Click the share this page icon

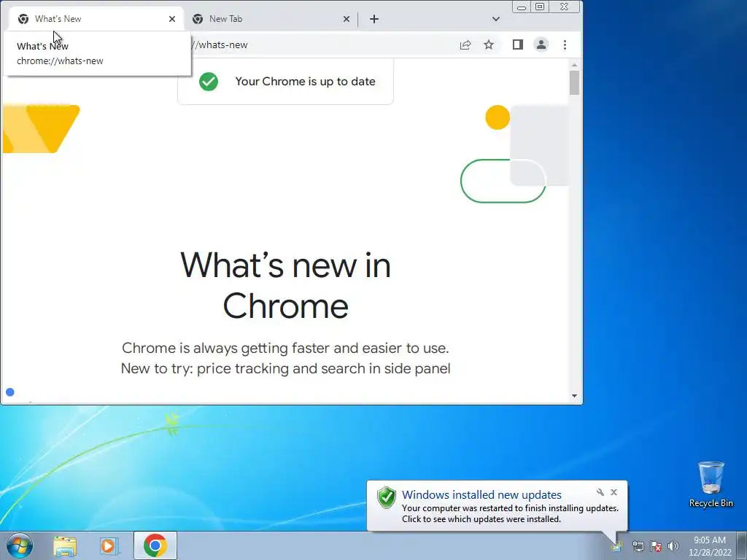[465, 44]
